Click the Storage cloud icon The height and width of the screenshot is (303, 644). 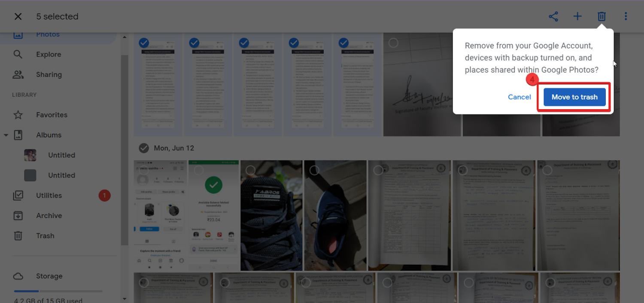[x=18, y=276]
